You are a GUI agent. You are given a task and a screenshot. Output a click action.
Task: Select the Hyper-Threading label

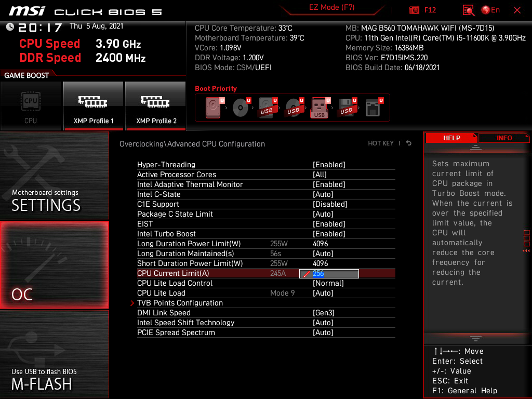click(x=166, y=165)
